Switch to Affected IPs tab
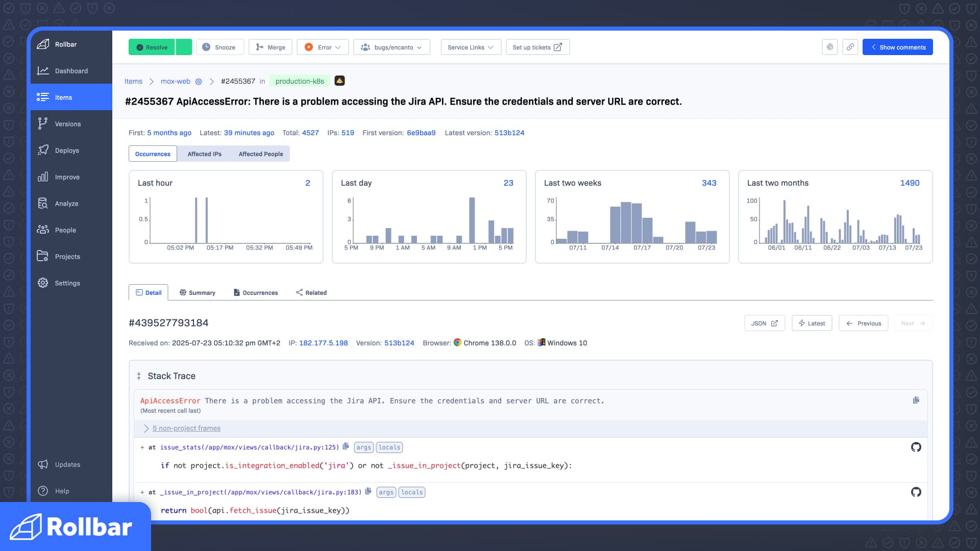 [204, 154]
